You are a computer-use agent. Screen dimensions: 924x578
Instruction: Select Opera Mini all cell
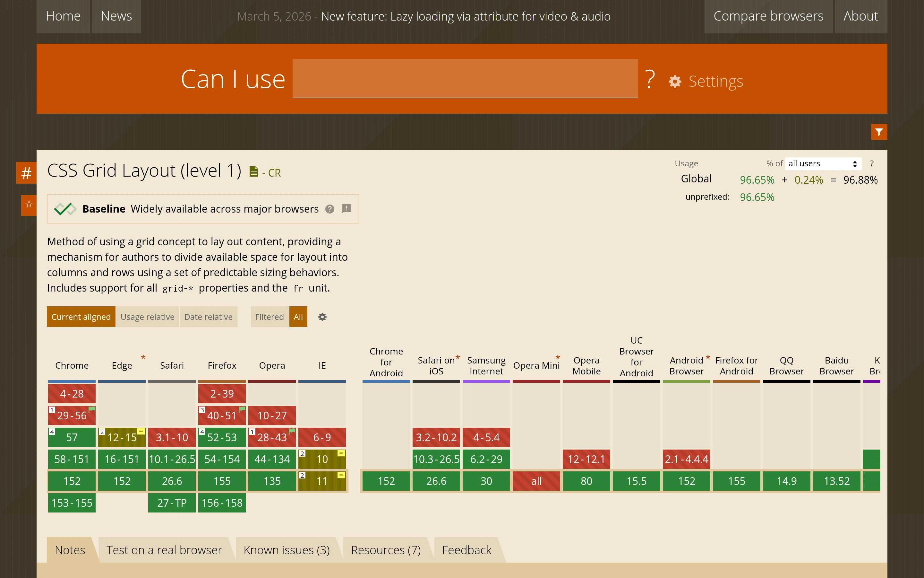coord(536,481)
